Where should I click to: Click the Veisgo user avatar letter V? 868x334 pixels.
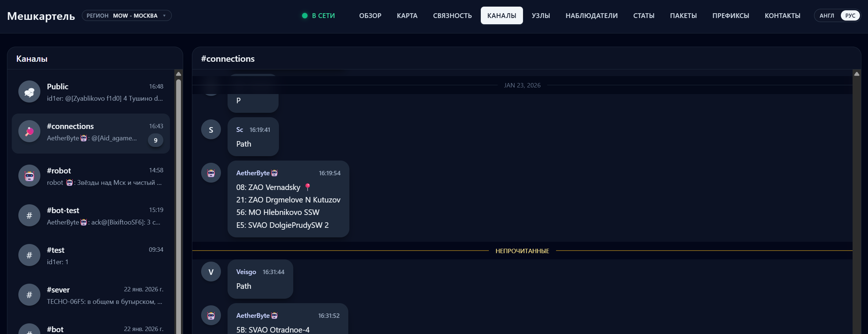(211, 272)
